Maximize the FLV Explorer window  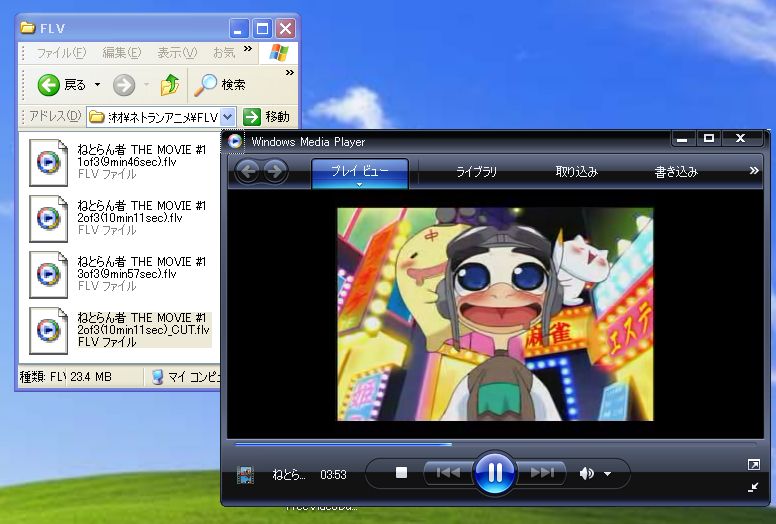(x=262, y=28)
